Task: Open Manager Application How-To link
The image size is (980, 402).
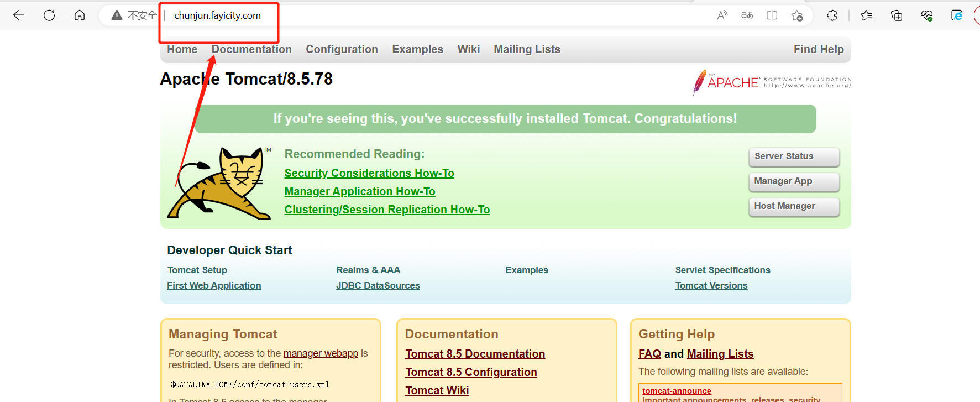Action: point(360,191)
